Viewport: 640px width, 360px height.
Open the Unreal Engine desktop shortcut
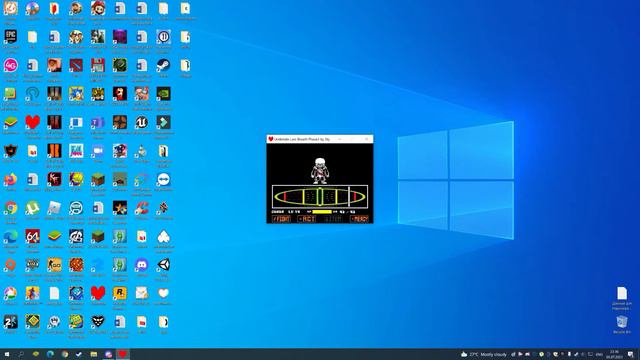tap(142, 122)
